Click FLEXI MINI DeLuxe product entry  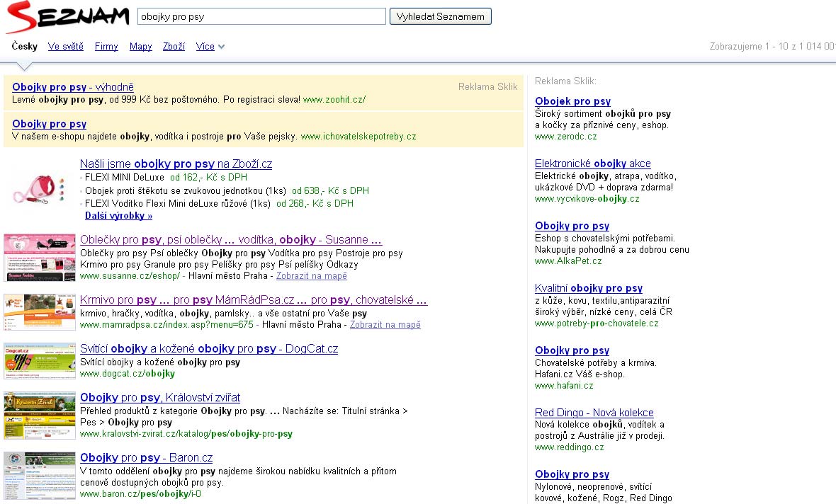(125, 178)
